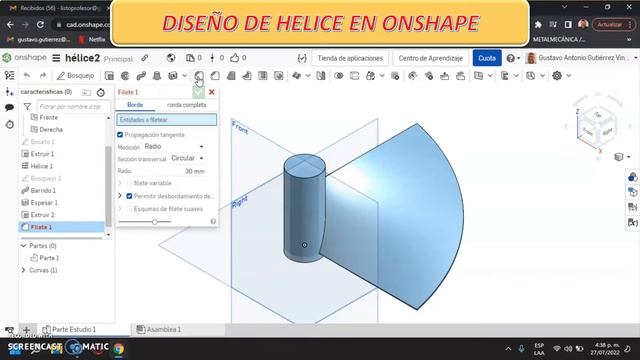Select the Chamfer tool icon
The image size is (640, 360).
[x=215, y=76]
